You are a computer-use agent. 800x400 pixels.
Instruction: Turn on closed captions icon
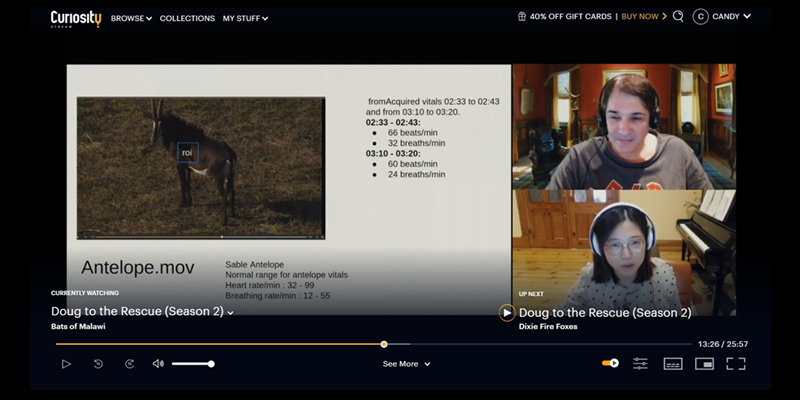pos(673,364)
